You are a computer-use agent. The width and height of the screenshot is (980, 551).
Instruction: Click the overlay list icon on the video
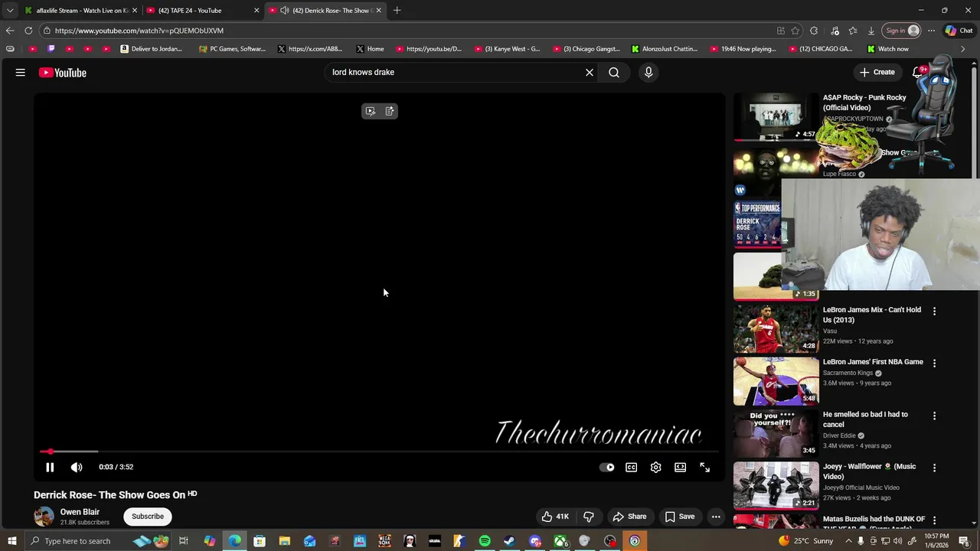pyautogui.click(x=390, y=111)
